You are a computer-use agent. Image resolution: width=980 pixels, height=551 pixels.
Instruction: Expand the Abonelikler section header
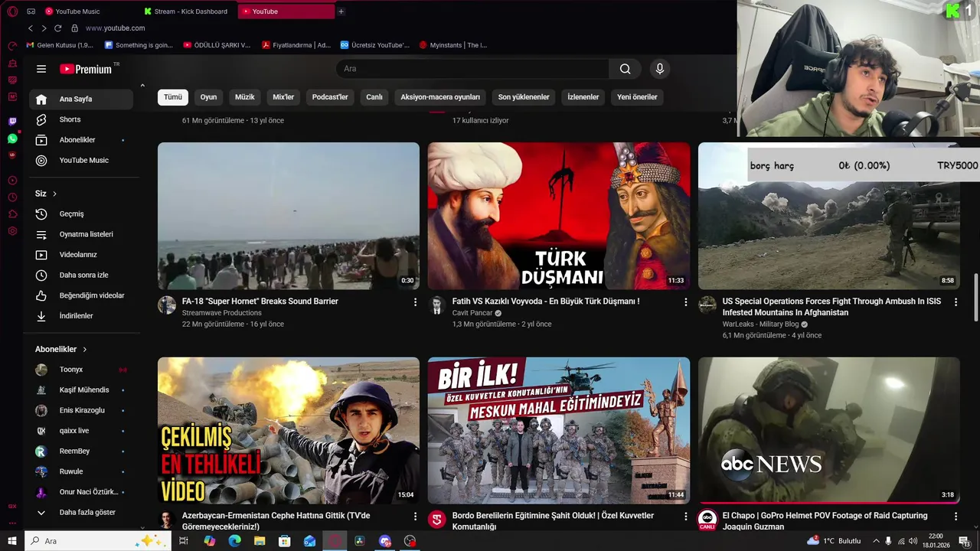click(x=61, y=349)
